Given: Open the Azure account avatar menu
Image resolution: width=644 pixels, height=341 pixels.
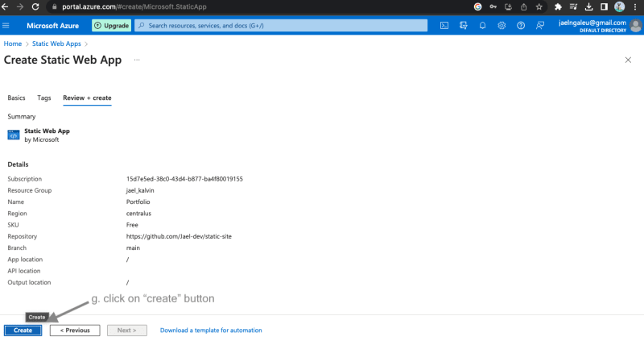Looking at the screenshot, I should coord(635,26).
